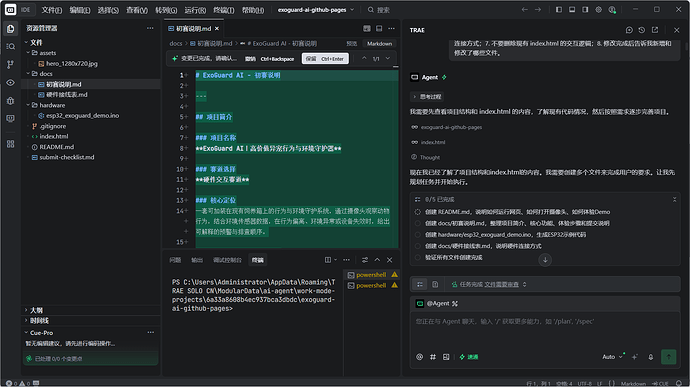Toggle the todo item 创建 README.md circle
This screenshot has width=690, height=387.
(x=418, y=212)
